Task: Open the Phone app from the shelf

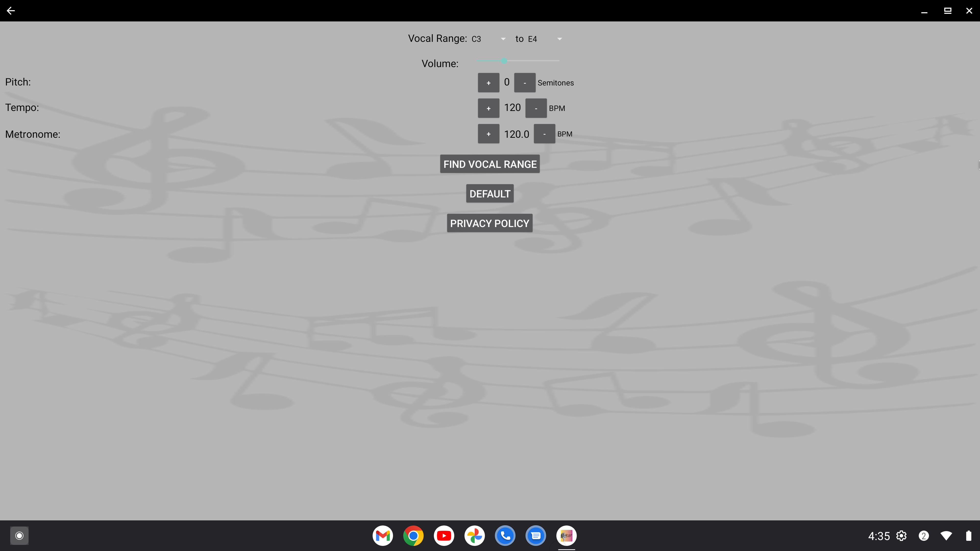Action: (x=505, y=536)
